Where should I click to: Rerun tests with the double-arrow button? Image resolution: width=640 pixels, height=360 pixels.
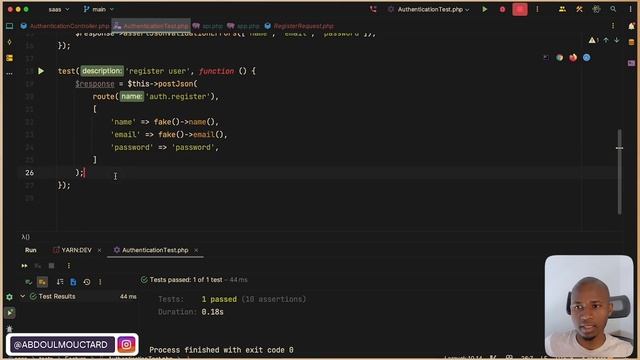click(24, 266)
